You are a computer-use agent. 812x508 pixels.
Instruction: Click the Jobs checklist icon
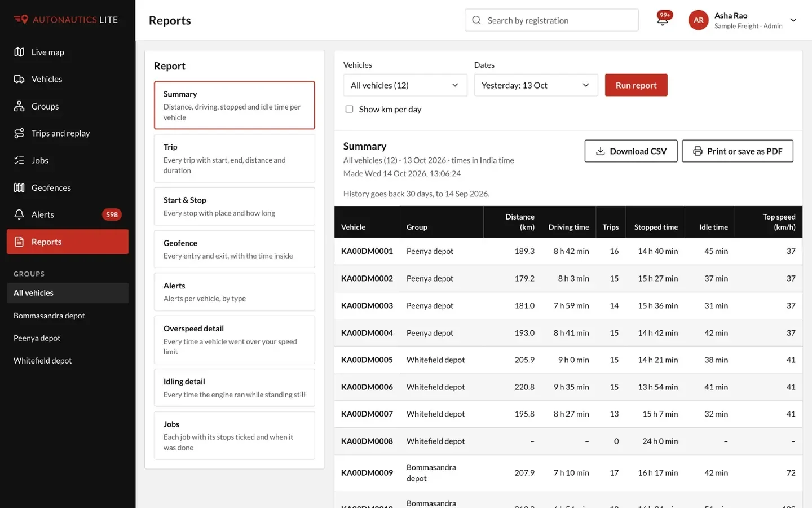(19, 160)
